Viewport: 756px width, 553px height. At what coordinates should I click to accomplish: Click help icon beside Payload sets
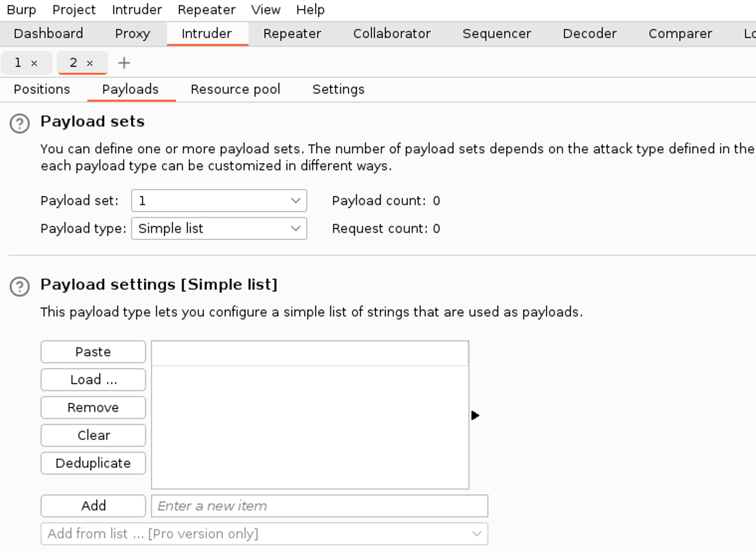click(x=20, y=124)
